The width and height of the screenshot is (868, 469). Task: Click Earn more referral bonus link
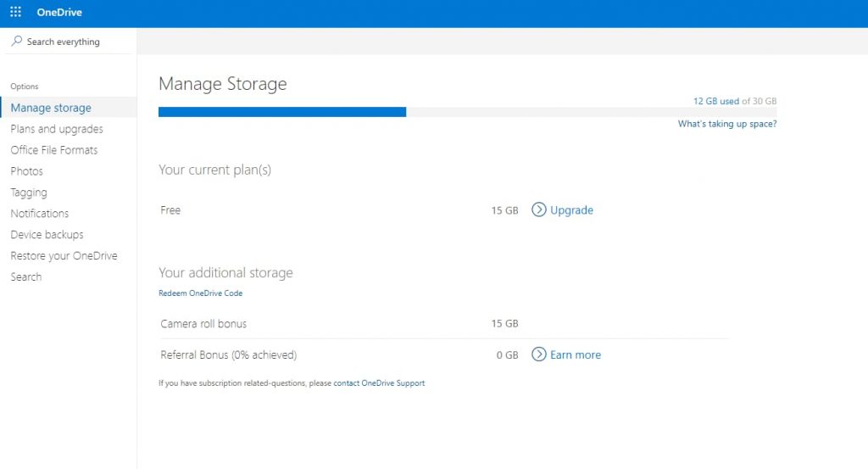[x=576, y=355]
